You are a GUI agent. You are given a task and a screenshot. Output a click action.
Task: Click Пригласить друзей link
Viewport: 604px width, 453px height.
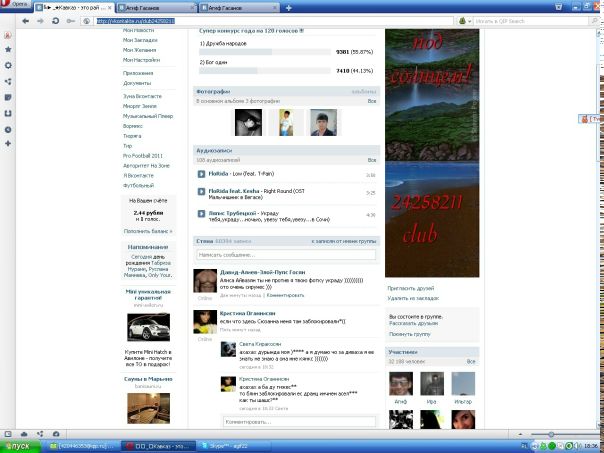pyautogui.click(x=411, y=287)
